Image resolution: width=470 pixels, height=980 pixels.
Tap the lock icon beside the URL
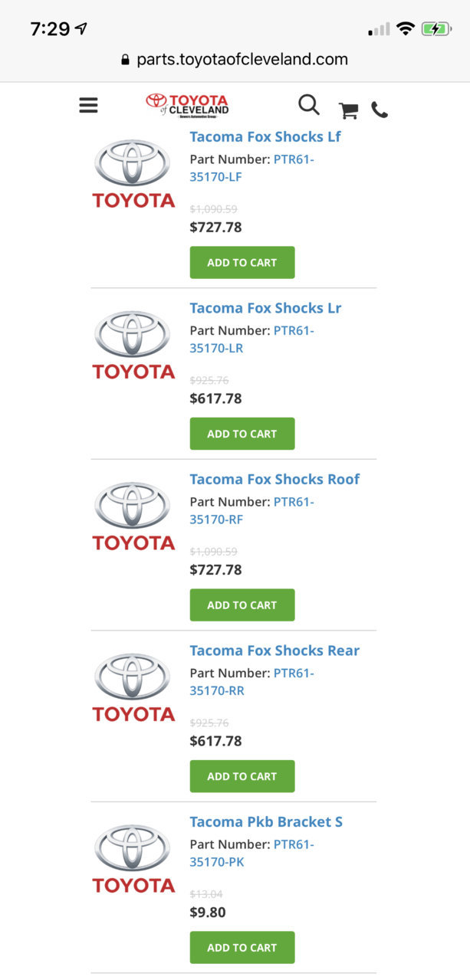(x=126, y=60)
